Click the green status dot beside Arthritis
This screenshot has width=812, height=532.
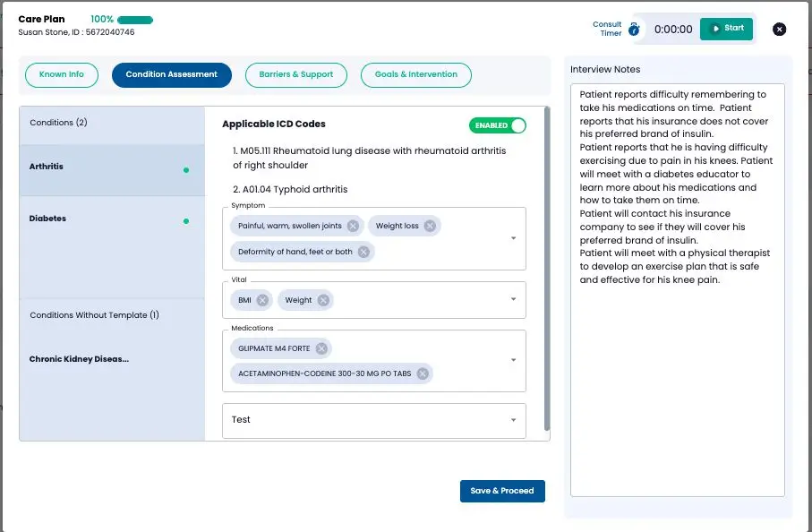[186, 170]
